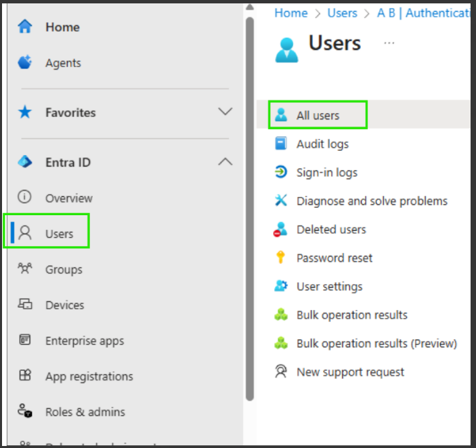Open the ellipsis menu beside Users title
476x448 pixels.
point(389,43)
